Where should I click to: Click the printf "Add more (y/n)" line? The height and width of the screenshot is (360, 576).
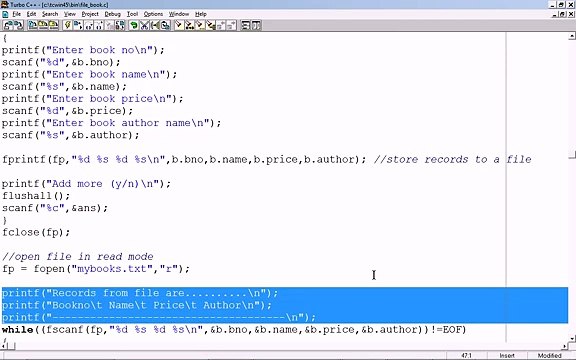click(86, 184)
